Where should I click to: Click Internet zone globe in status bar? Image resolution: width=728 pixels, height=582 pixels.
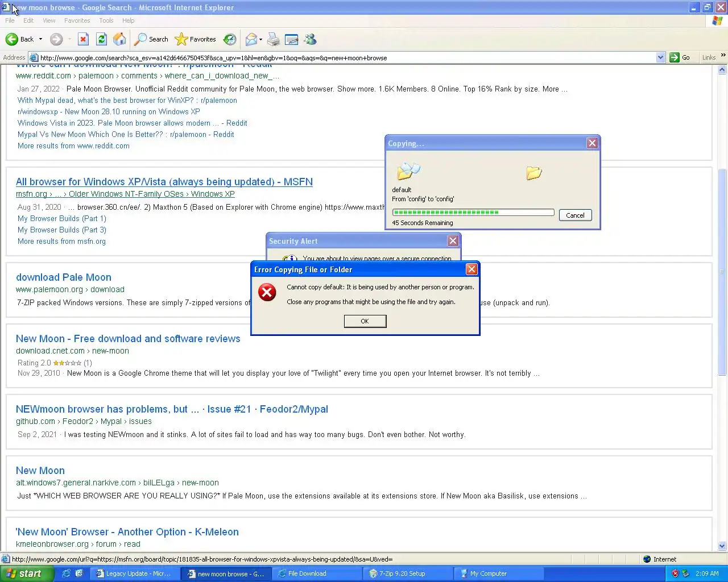[647, 559]
